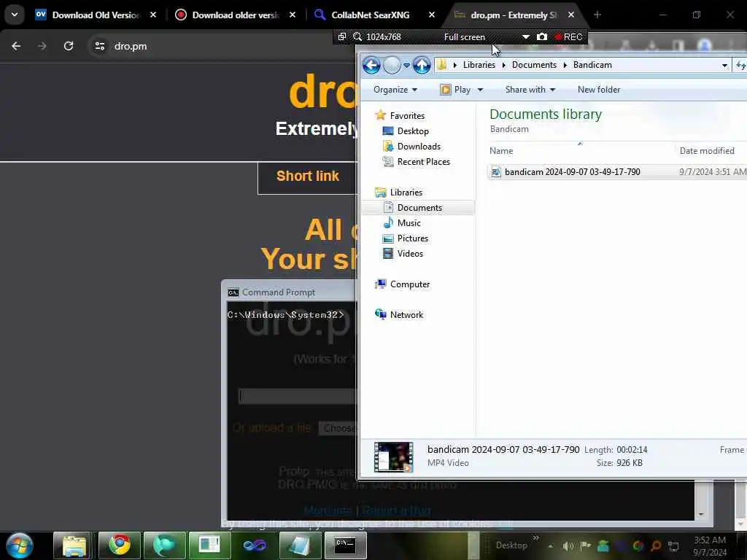Click the volume icon in system tray
The image size is (747, 560).
click(x=568, y=545)
